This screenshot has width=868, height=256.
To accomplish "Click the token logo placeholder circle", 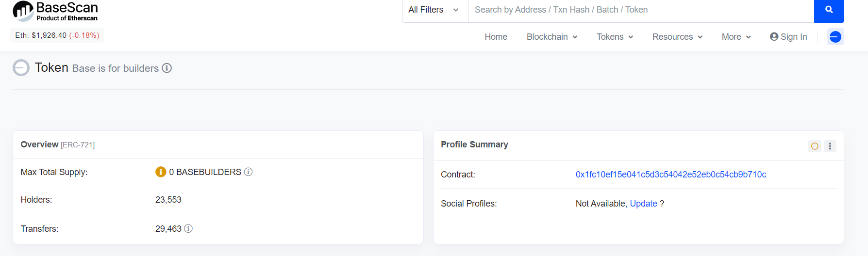I will click(x=21, y=68).
